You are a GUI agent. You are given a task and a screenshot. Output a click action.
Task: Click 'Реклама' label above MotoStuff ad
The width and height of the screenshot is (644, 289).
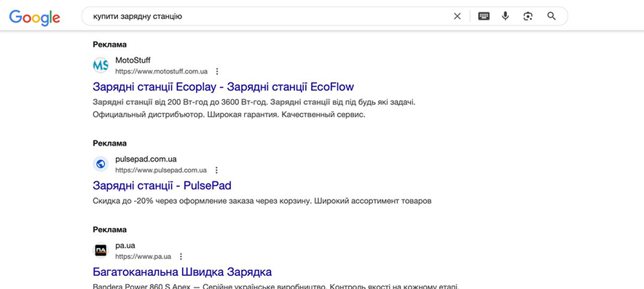[x=110, y=44]
